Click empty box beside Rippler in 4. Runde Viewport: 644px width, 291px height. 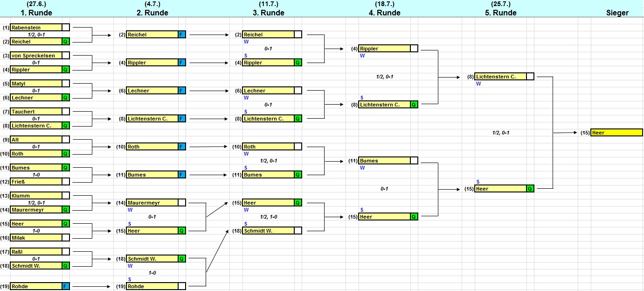click(x=414, y=49)
